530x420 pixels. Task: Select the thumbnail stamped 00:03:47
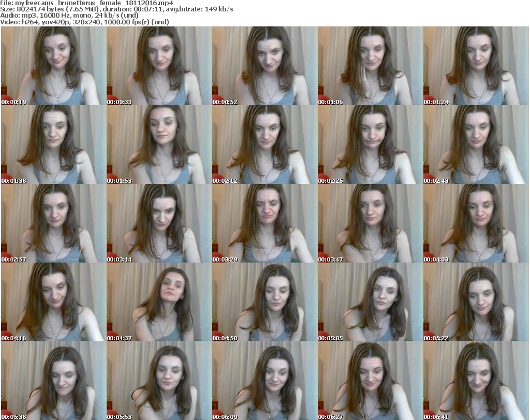click(x=371, y=223)
